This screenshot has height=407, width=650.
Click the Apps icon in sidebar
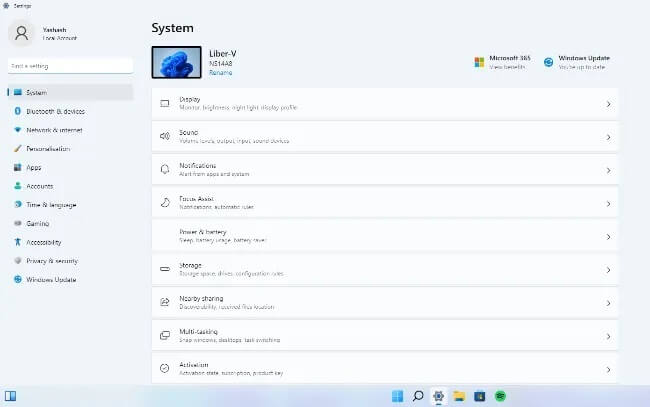17,167
